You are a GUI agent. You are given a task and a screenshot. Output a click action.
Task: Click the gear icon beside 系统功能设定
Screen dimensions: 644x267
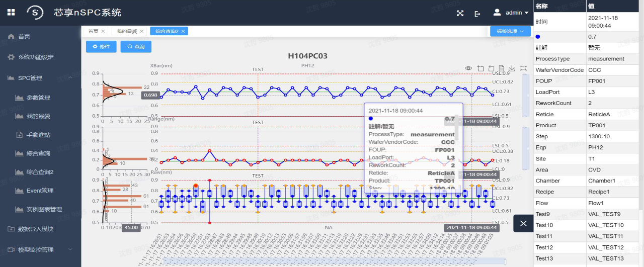pos(11,57)
